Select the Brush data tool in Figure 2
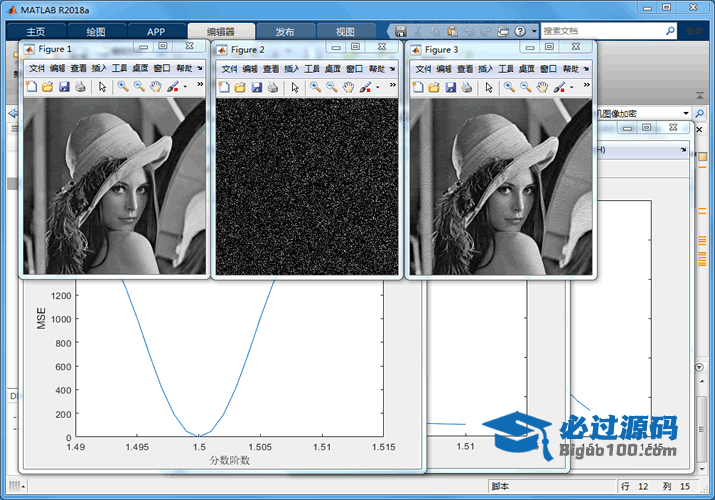The width and height of the screenshot is (715, 500). click(x=365, y=87)
